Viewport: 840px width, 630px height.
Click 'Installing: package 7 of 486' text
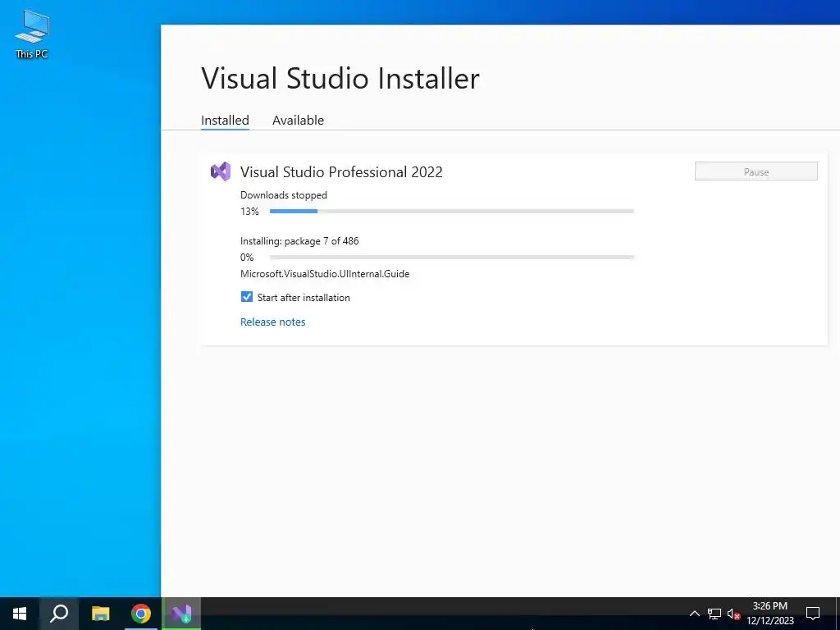coord(299,241)
